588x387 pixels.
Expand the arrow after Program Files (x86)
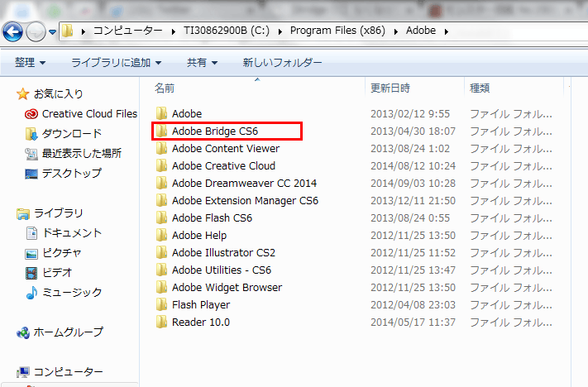tap(395, 31)
